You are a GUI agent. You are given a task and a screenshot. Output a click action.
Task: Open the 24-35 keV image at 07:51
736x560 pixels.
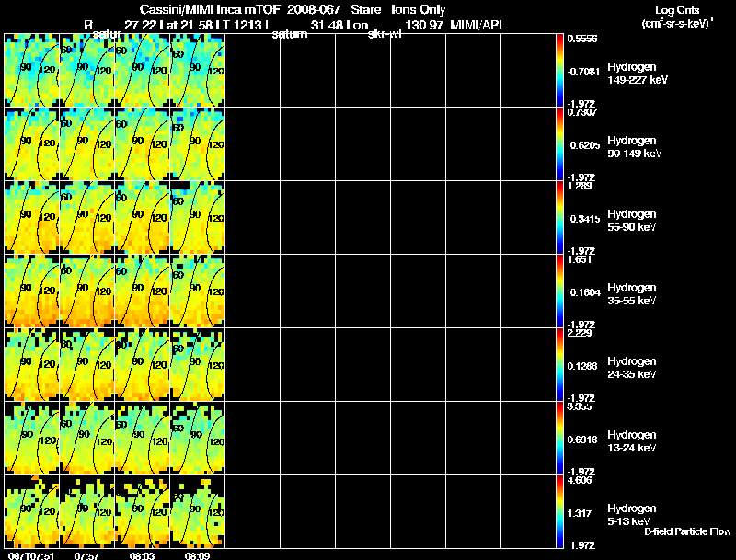pos(32,365)
